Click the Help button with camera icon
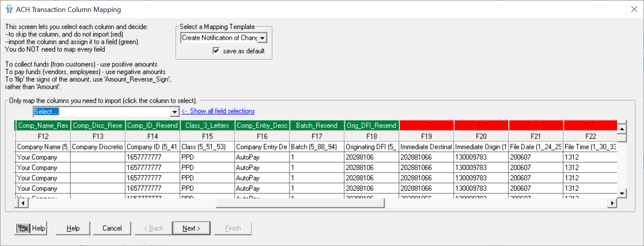Image resolution: width=644 pixels, height=246 pixels. pyautogui.click(x=31, y=228)
